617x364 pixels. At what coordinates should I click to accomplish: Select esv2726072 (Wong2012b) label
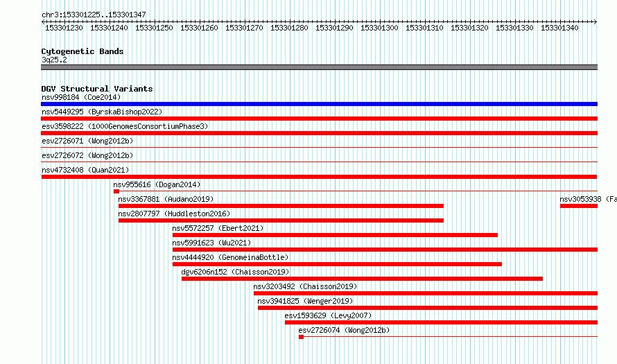click(x=87, y=155)
